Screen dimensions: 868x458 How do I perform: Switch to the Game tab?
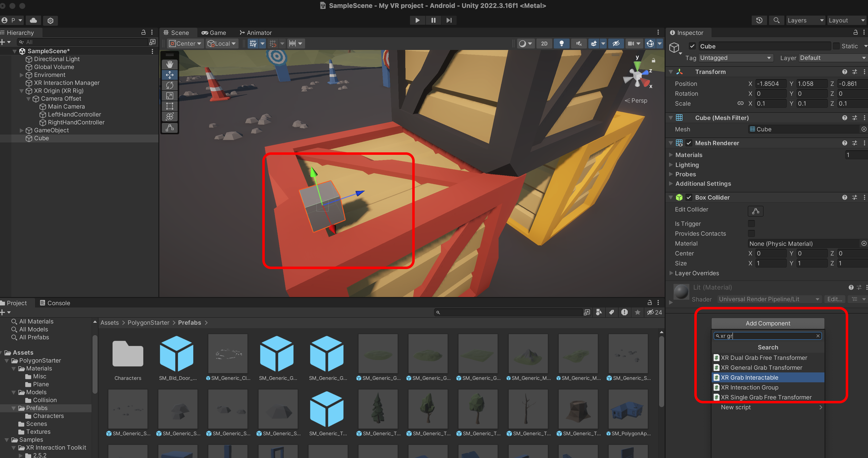tap(214, 33)
